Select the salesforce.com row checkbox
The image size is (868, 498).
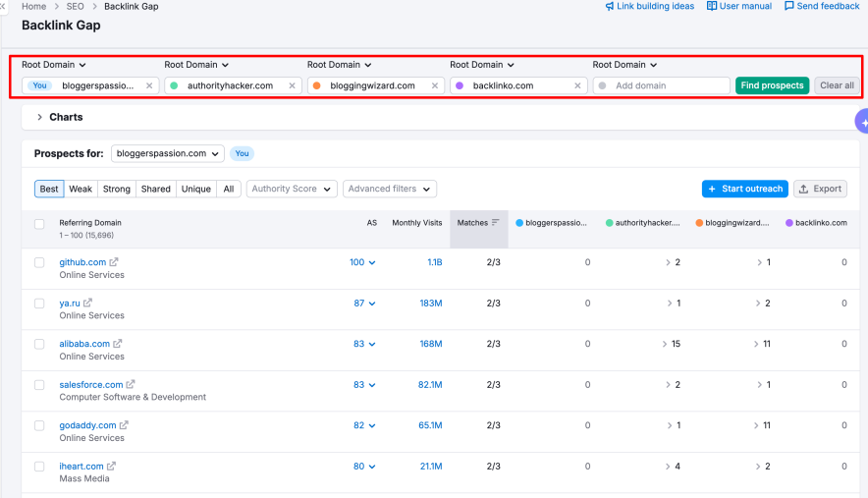click(39, 385)
